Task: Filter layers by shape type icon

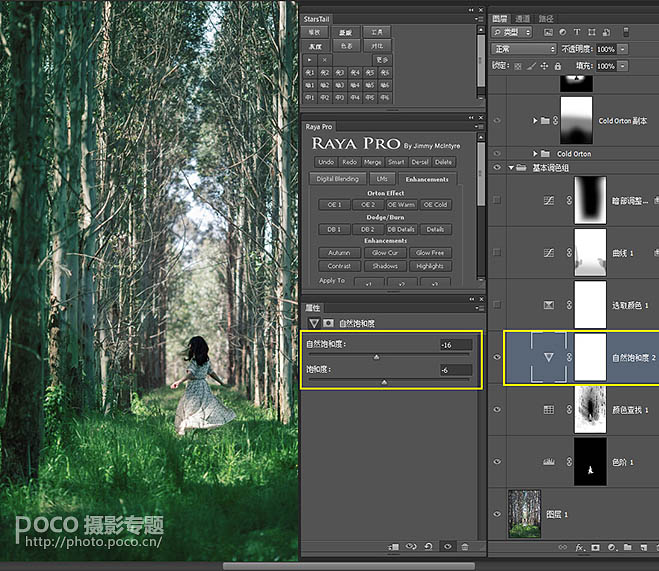Action: 592,32
